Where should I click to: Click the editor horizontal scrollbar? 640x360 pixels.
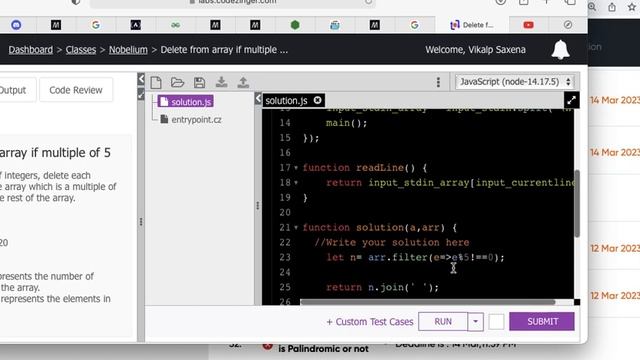[427, 302]
